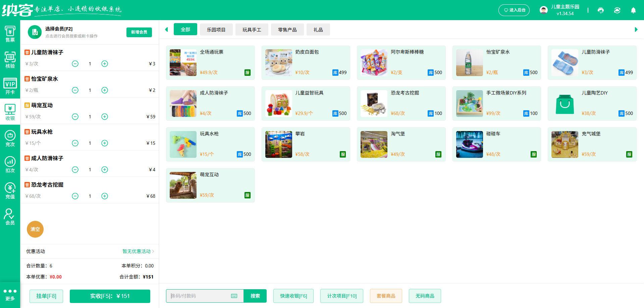Open the 充值 recharge sidebar icon

[10, 191]
